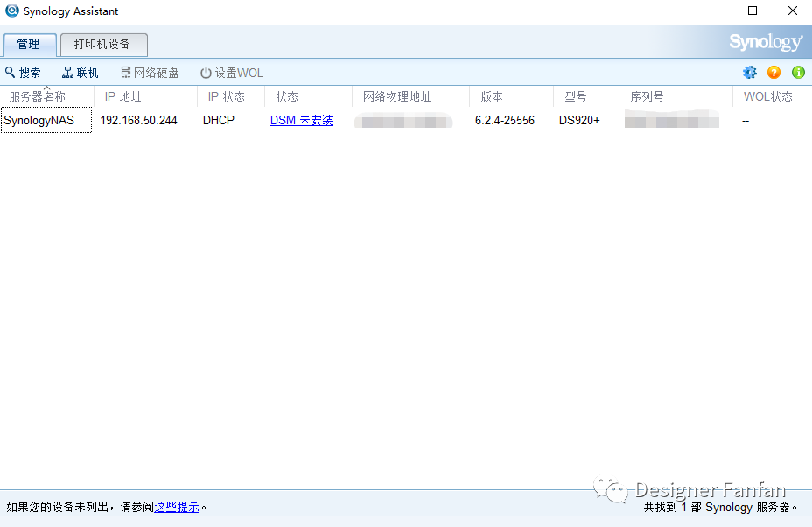Viewport: 812px width, 527px height.
Task: Maximize the Synology Assistant window
Action: [x=752, y=11]
